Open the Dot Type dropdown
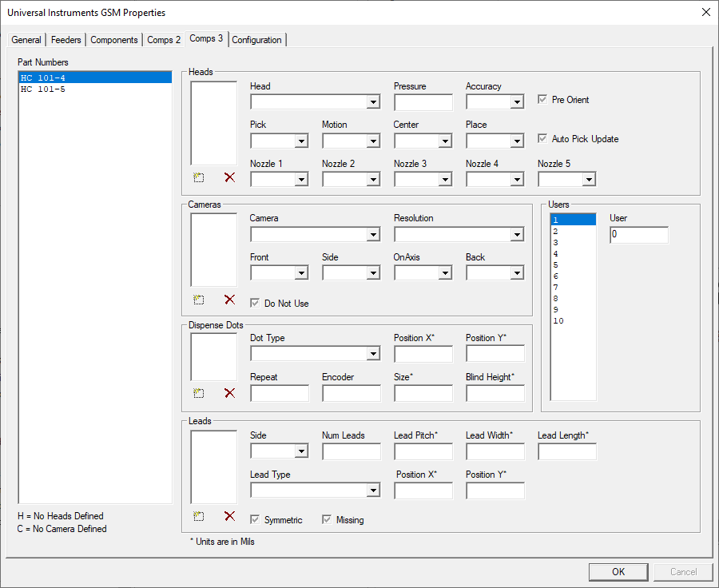Screen dimensions: 719x588 tap(372, 353)
